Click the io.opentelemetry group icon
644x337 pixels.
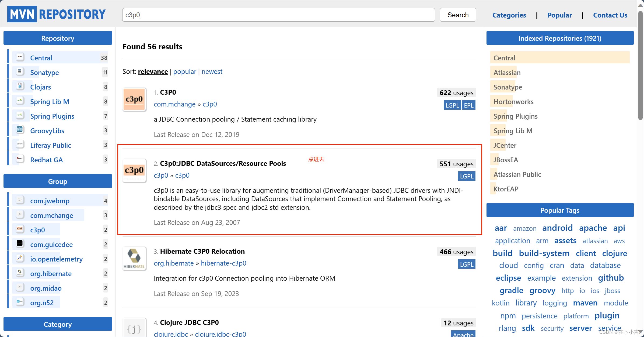20,259
